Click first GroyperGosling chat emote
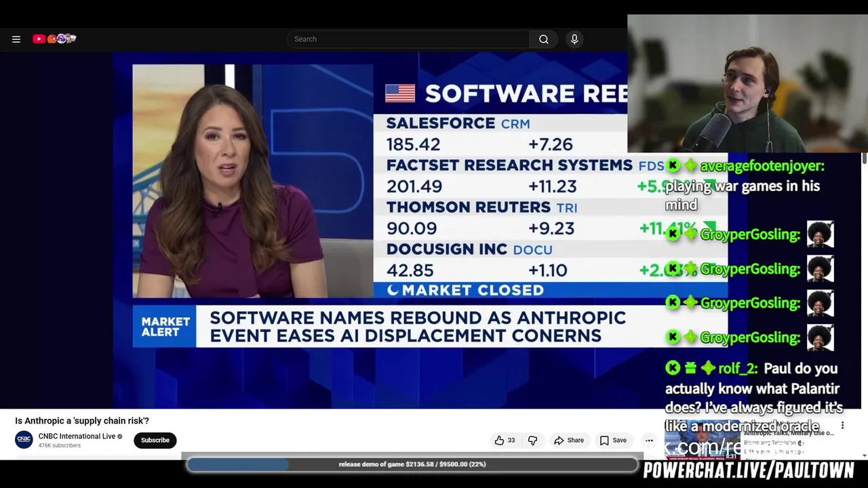 click(x=820, y=235)
